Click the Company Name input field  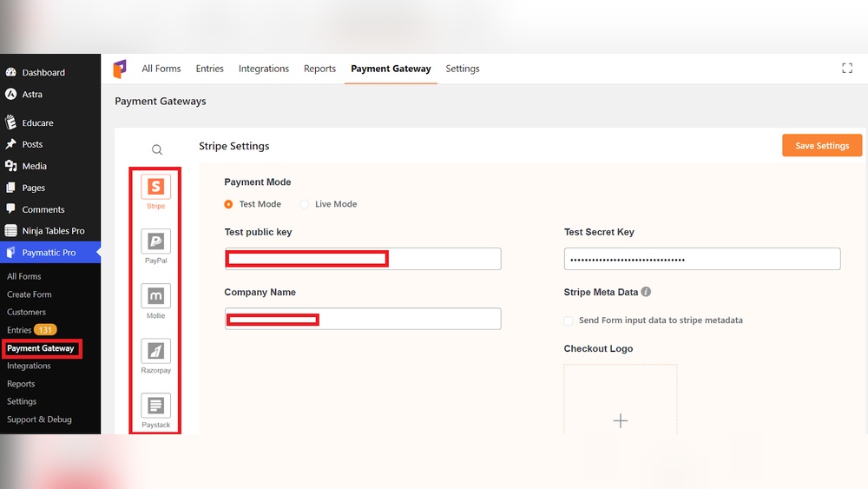point(363,319)
